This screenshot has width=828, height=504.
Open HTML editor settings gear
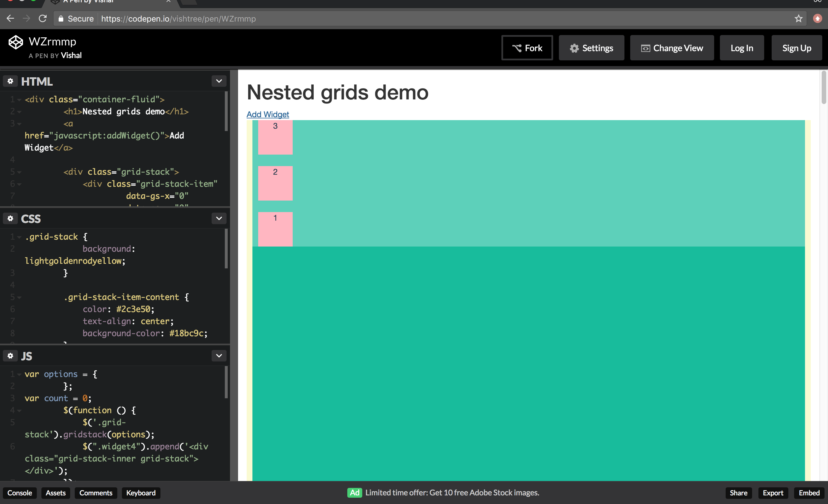tap(10, 81)
